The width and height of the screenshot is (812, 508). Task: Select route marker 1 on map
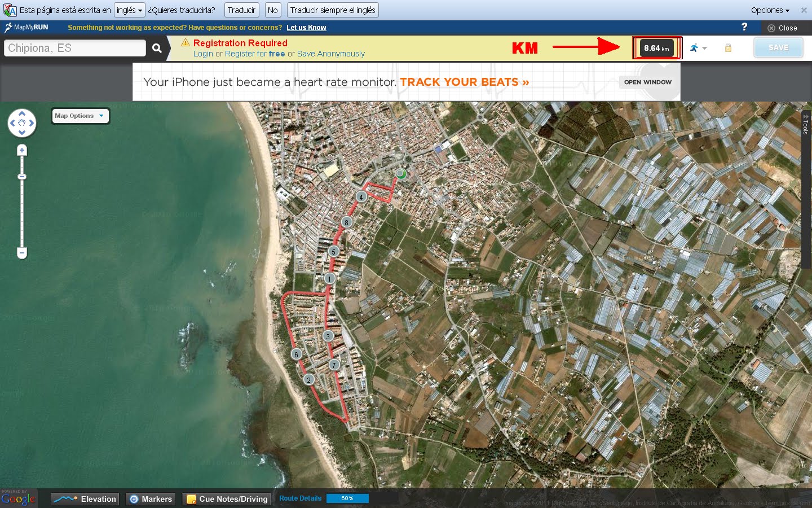click(x=330, y=278)
